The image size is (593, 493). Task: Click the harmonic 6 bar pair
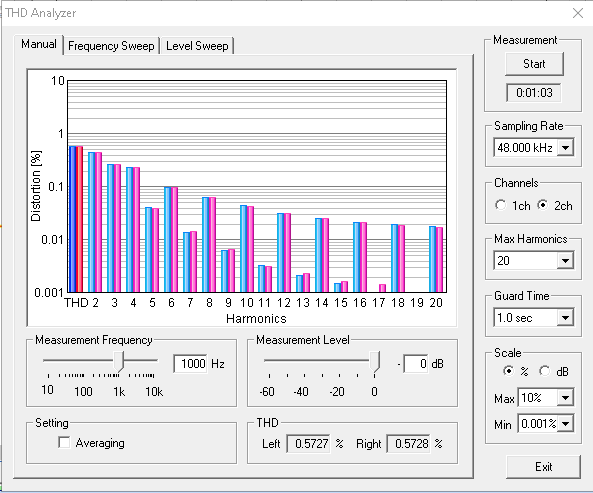(x=171, y=239)
